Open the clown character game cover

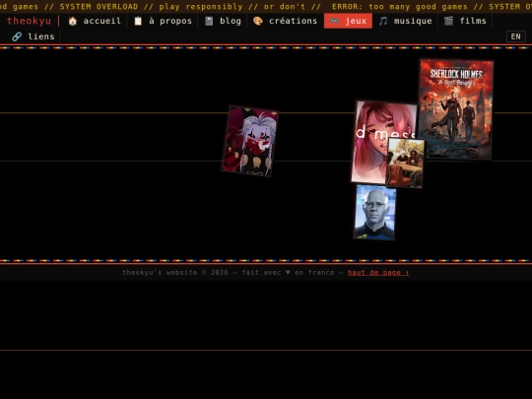[x=250, y=141]
